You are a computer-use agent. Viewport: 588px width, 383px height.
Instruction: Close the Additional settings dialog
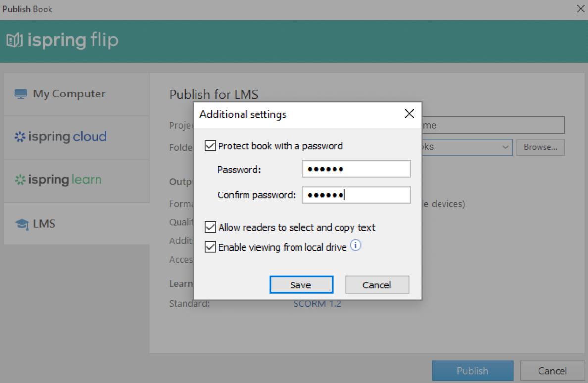[x=409, y=114]
